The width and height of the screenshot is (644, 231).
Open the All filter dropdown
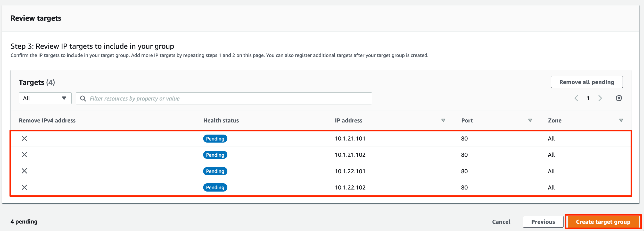point(45,98)
